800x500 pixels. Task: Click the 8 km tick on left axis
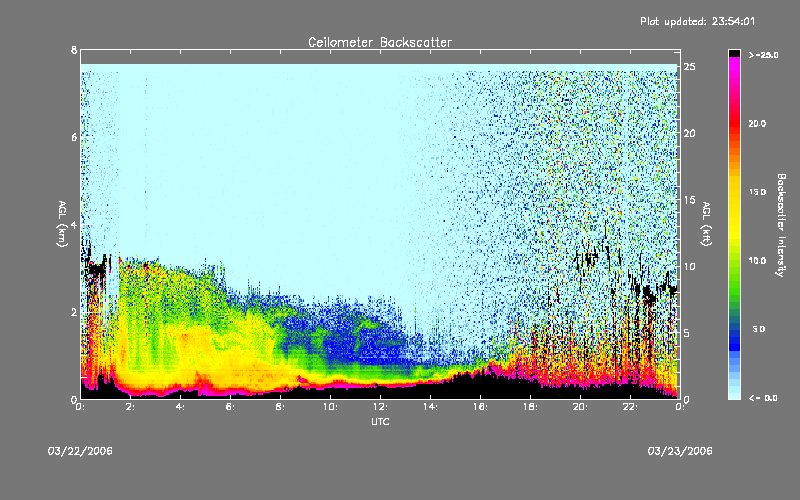73,50
